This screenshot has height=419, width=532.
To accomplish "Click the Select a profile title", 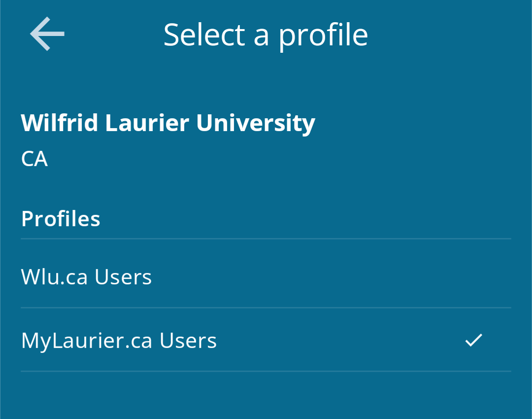I will [x=266, y=35].
